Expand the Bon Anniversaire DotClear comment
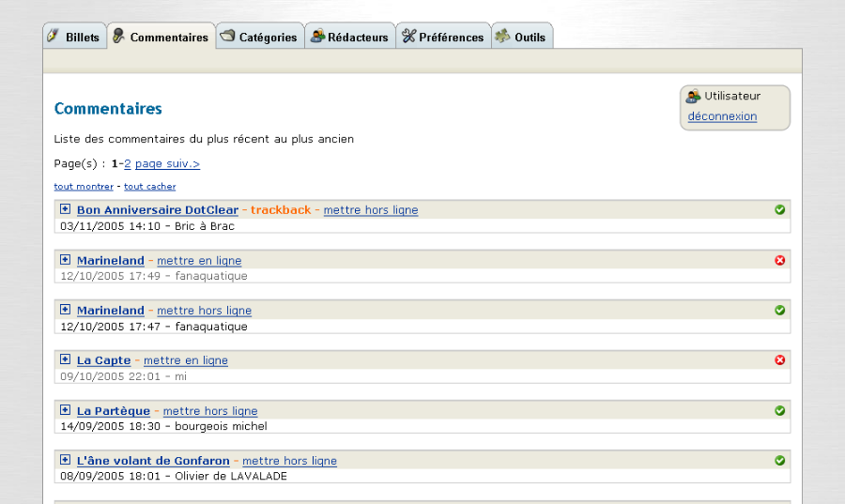845x504 pixels. click(x=65, y=209)
